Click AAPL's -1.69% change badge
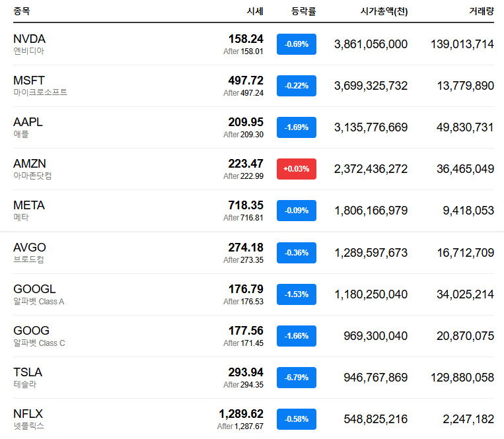504x439 pixels. tap(297, 127)
